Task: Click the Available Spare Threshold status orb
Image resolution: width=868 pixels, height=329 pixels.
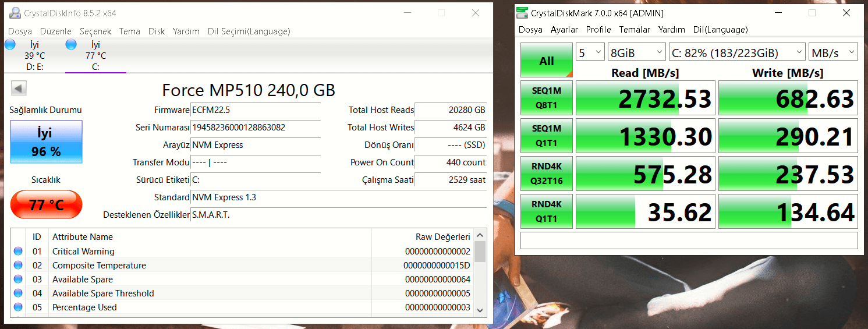Action: click(x=18, y=293)
